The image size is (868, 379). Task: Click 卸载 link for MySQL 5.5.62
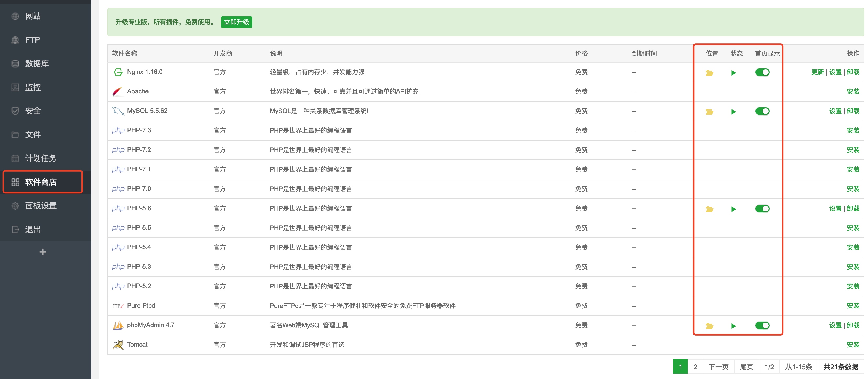pyautogui.click(x=853, y=111)
